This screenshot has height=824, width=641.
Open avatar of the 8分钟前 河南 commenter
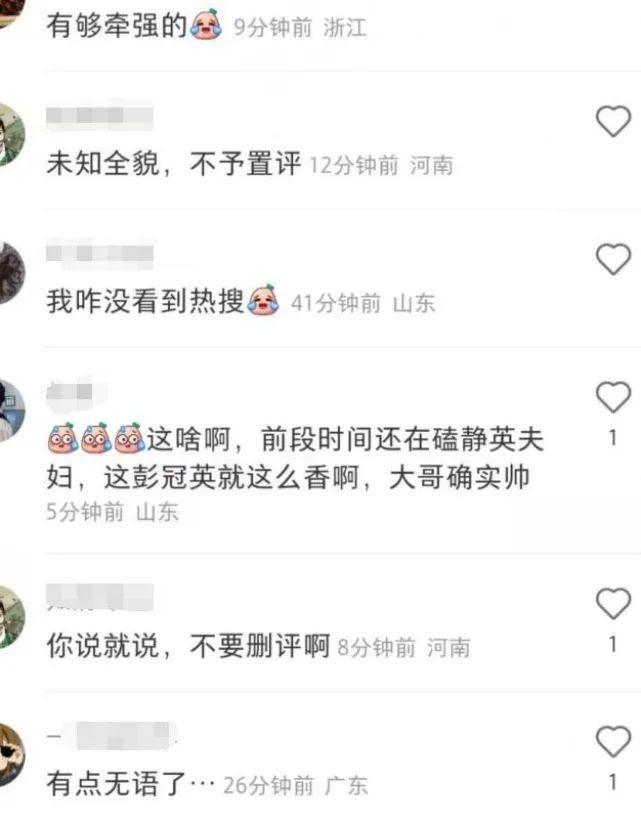tap(12, 617)
